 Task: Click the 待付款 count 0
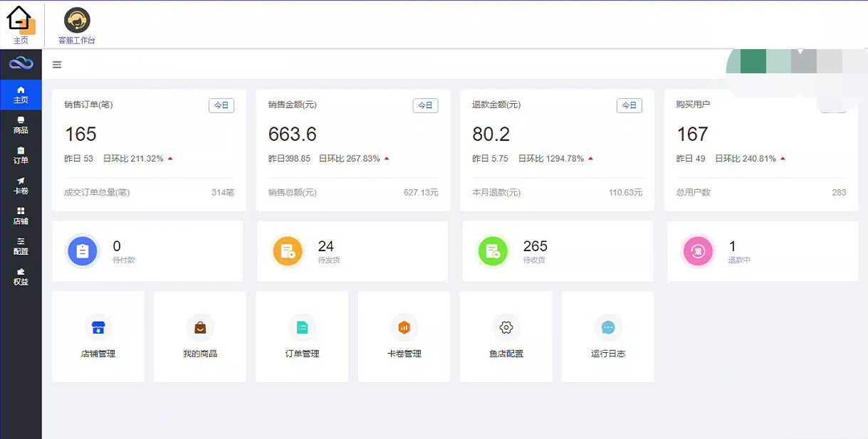(117, 246)
